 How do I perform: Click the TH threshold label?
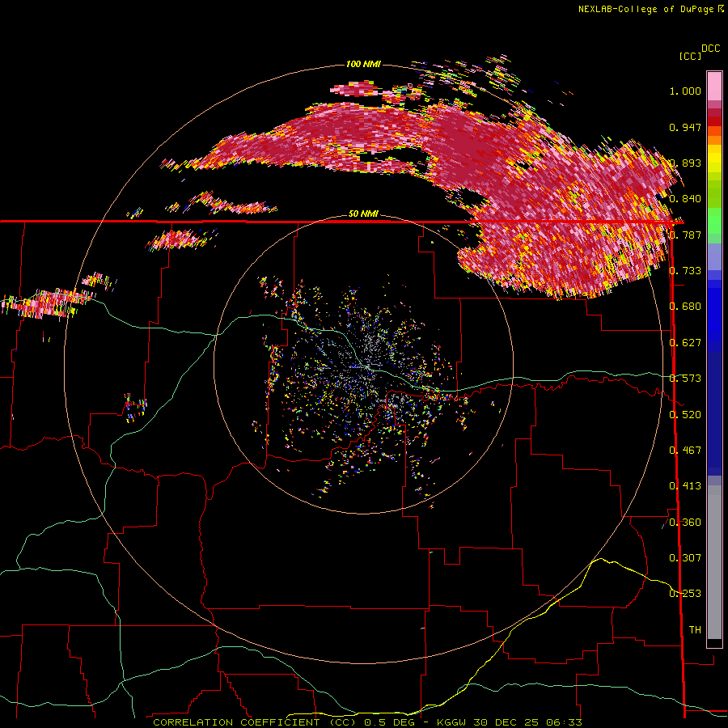695,630
